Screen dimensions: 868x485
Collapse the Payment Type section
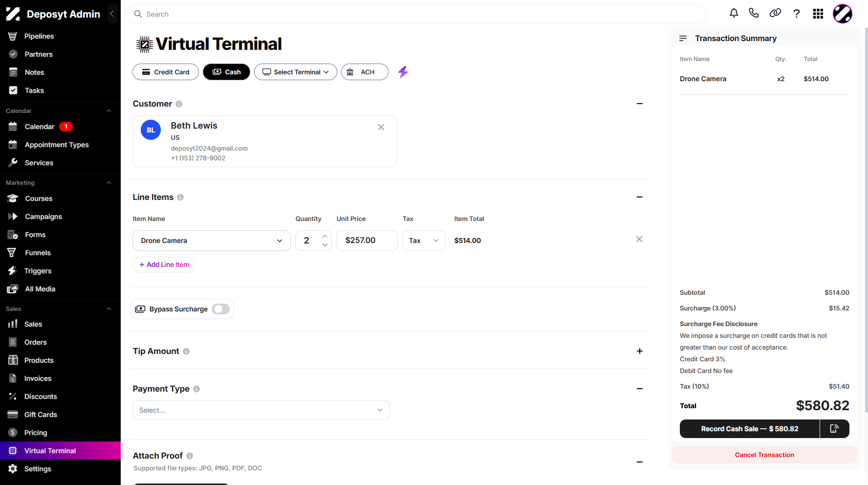pos(640,389)
